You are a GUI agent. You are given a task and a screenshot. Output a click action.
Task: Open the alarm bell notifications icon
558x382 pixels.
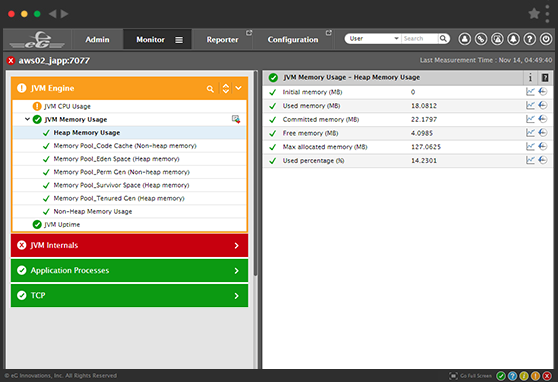(x=513, y=39)
